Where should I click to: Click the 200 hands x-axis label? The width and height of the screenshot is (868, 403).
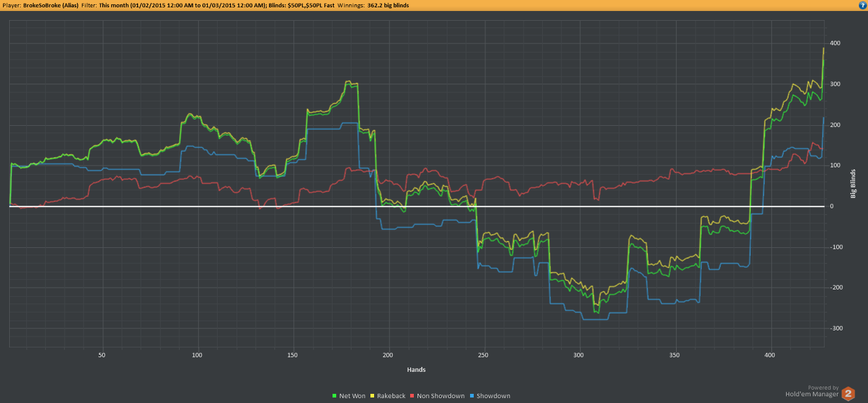388,355
